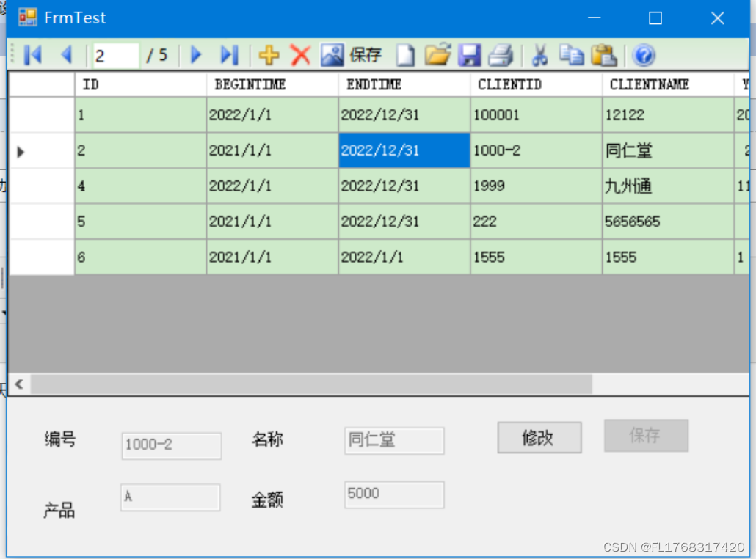Viewport: 756px width, 559px height.
Task: Open a file with the folder icon
Action: 437,55
